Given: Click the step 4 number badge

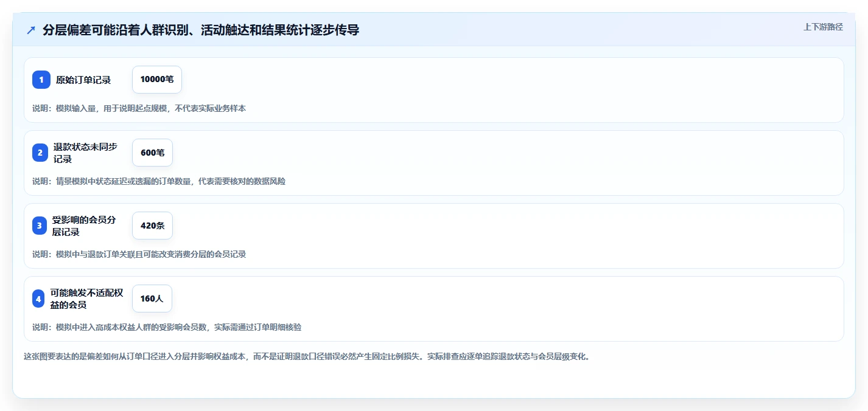Looking at the screenshot, I should pos(38,299).
